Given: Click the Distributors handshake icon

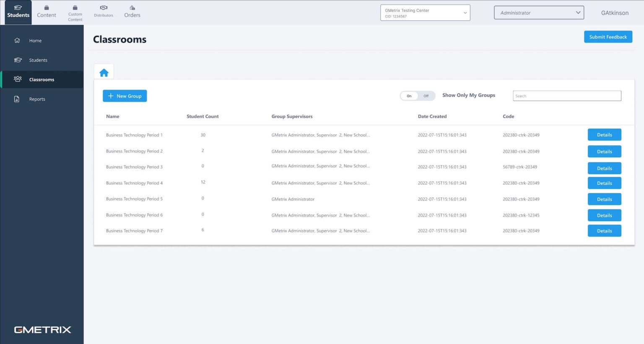Looking at the screenshot, I should coord(103,12).
